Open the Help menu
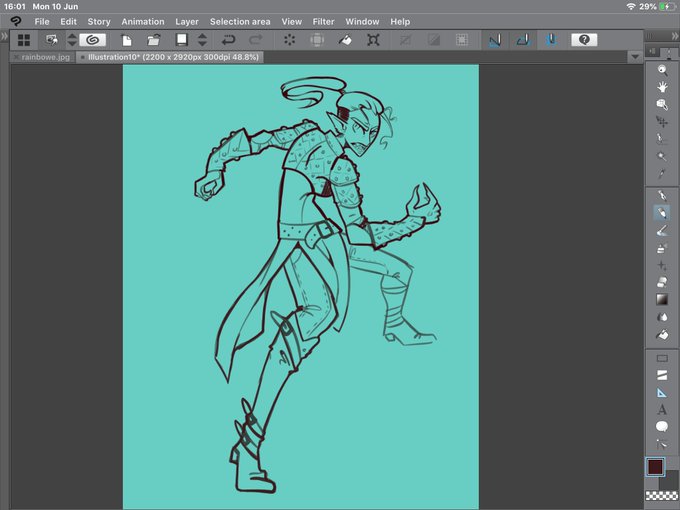The height and width of the screenshot is (510, 680). [400, 21]
